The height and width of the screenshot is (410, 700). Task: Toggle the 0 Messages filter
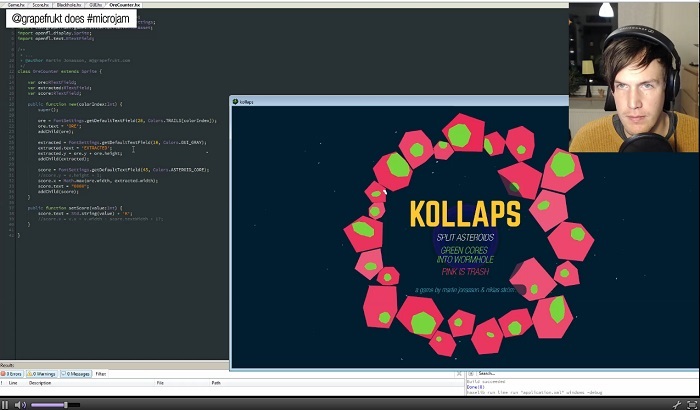[x=77, y=374]
